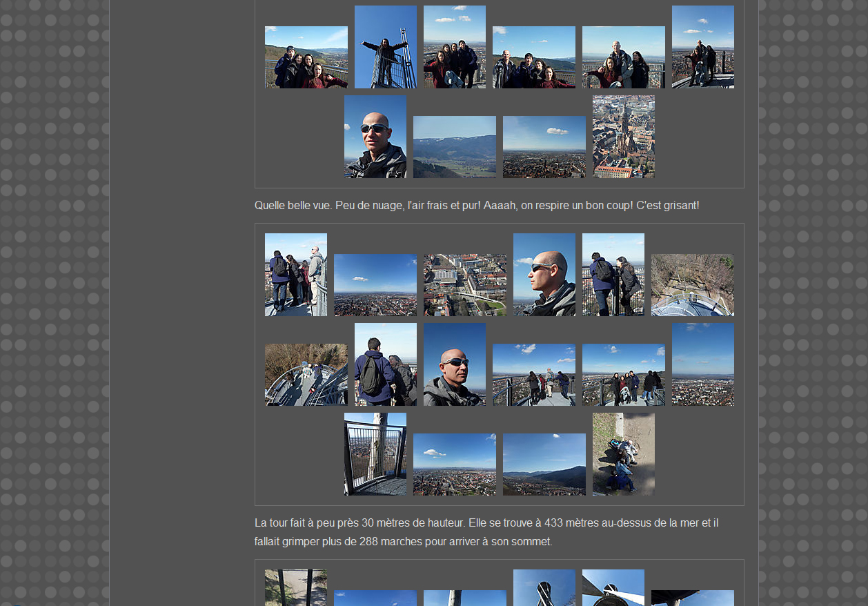
Task: Open first-gallery selfie with face in corner
Action: [375, 137]
